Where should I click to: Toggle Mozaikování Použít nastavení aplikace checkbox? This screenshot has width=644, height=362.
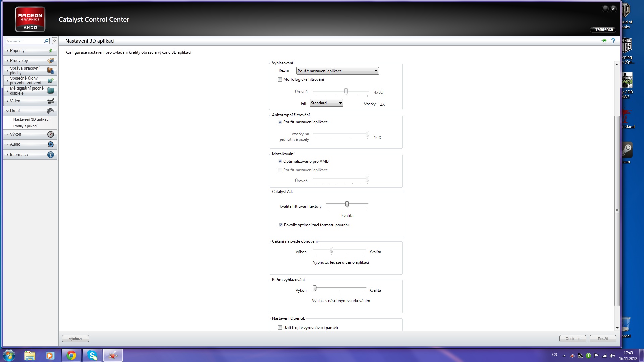280,170
